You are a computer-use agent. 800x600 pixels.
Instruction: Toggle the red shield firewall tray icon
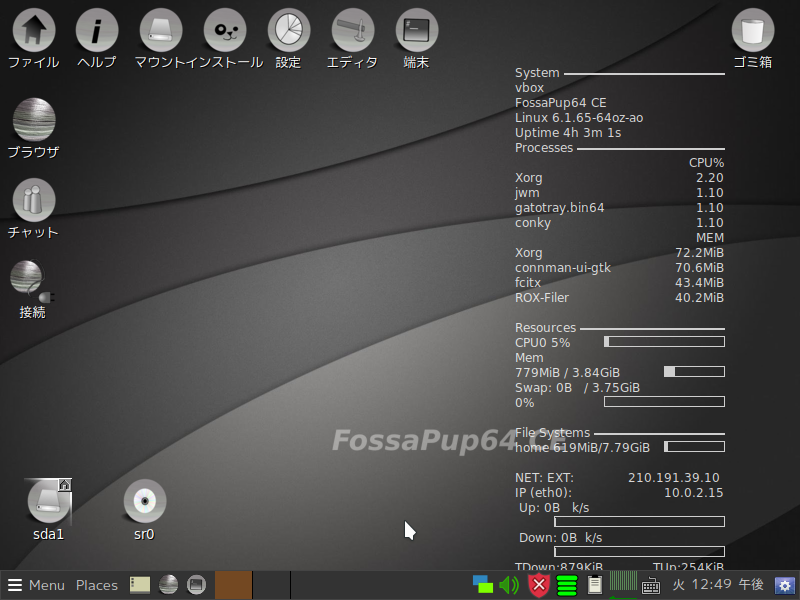coord(539,585)
